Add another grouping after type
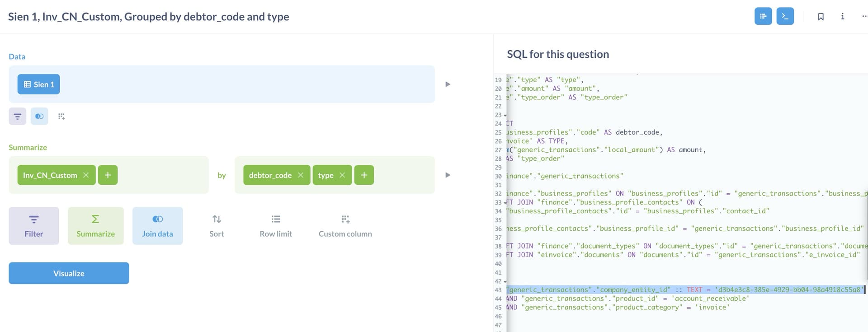868x332 pixels. tap(364, 175)
